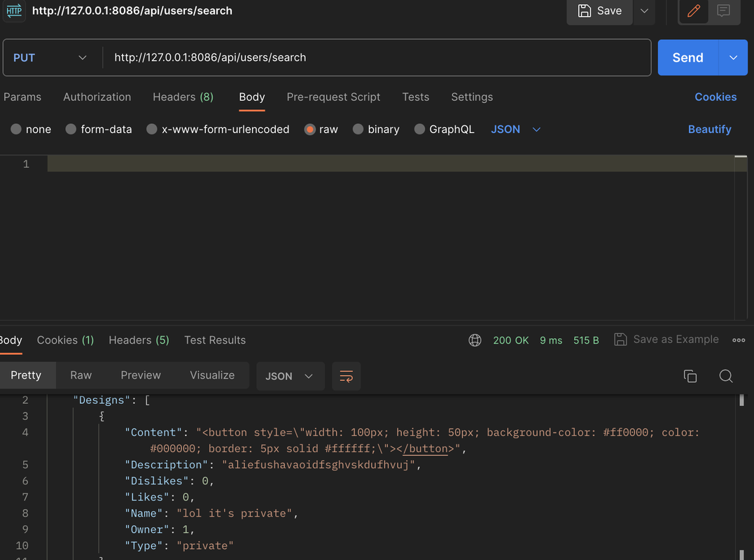Click the Save button
The width and height of the screenshot is (754, 560).
tap(600, 10)
